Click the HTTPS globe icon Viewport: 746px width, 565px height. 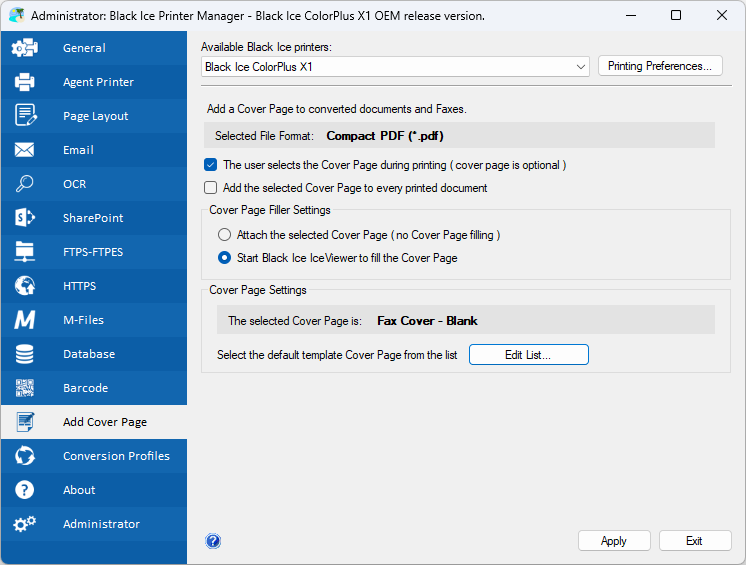[x=25, y=286]
